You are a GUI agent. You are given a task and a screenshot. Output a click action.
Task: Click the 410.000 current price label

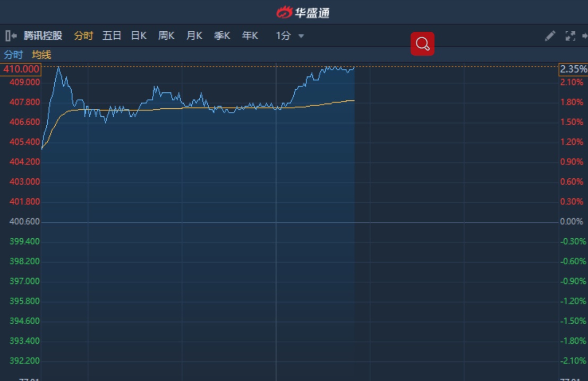pos(21,69)
